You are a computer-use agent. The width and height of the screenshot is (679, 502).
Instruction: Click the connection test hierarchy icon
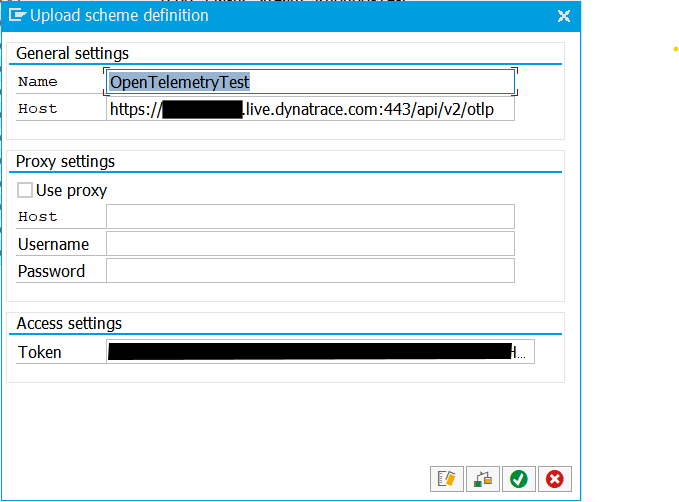point(482,479)
